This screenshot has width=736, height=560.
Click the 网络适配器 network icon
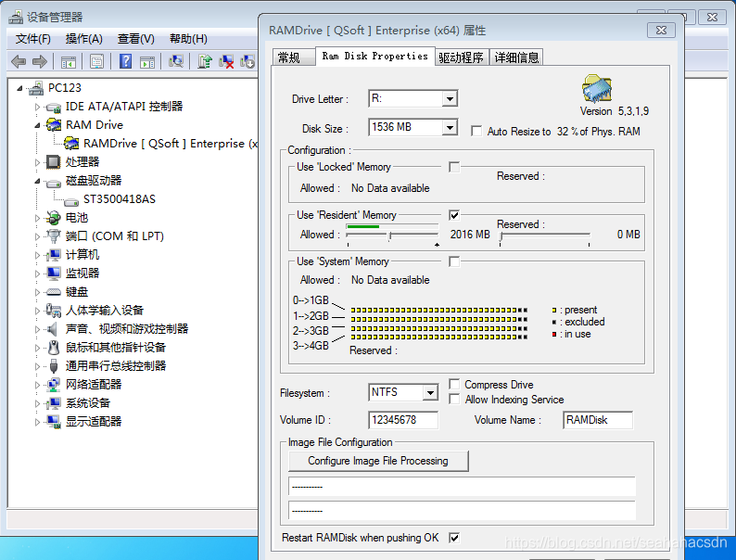coord(54,385)
